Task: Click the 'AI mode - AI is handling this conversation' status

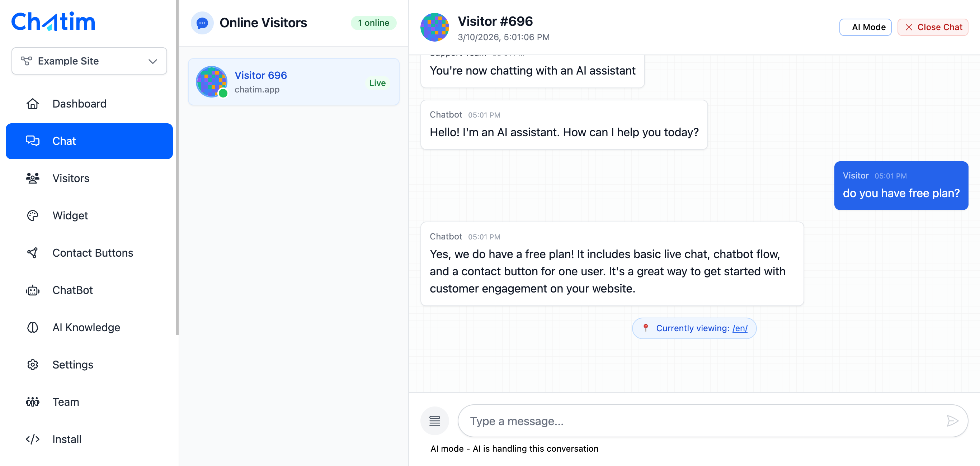Action: 514,448
